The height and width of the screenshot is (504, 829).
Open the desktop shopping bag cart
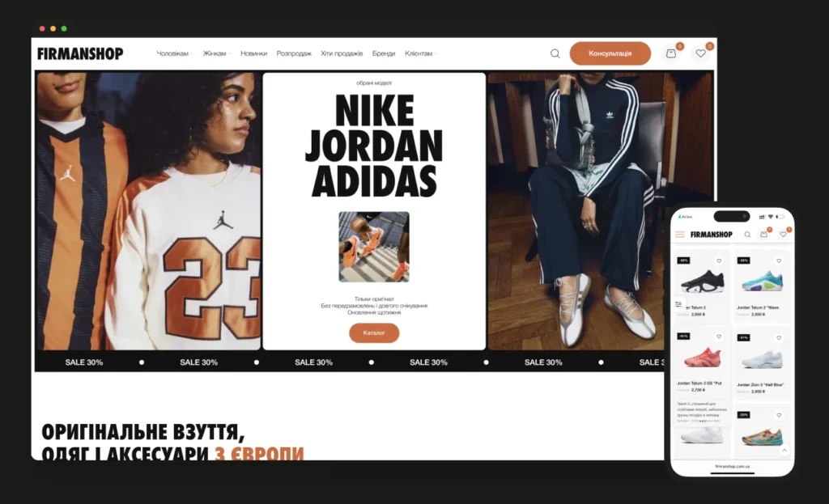pyautogui.click(x=670, y=54)
